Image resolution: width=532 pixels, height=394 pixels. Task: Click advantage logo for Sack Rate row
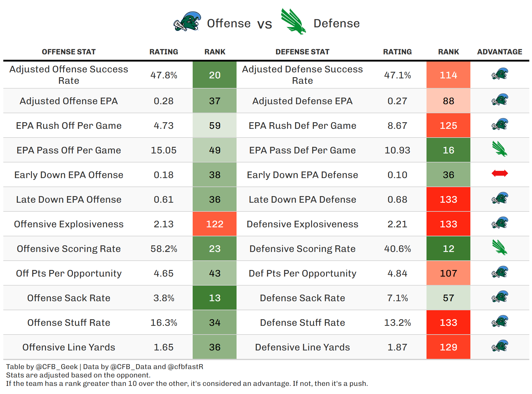pyautogui.click(x=500, y=297)
